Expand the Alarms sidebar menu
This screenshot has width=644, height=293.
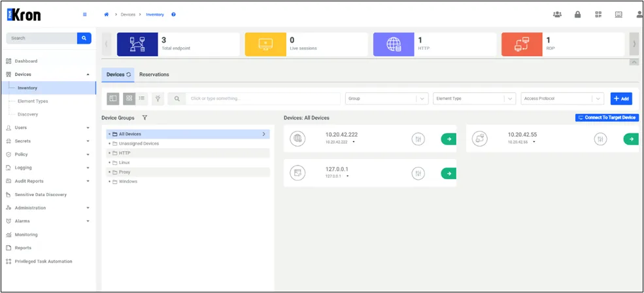pyautogui.click(x=88, y=221)
